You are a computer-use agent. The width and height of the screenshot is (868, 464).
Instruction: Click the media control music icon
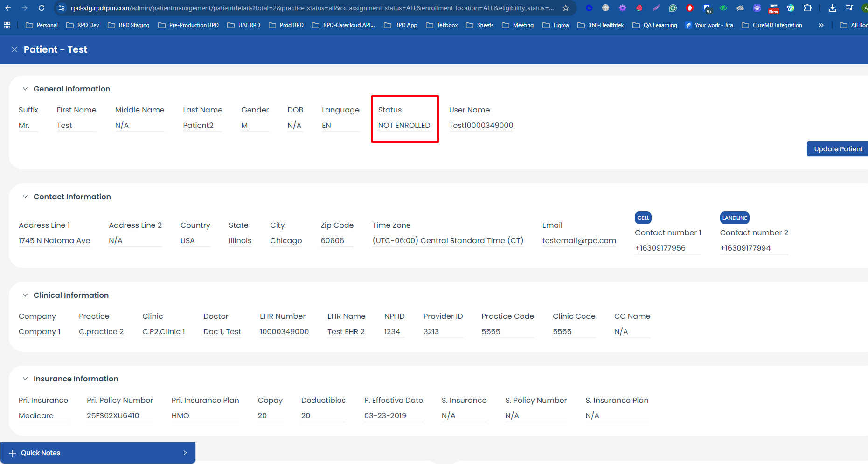(849, 8)
